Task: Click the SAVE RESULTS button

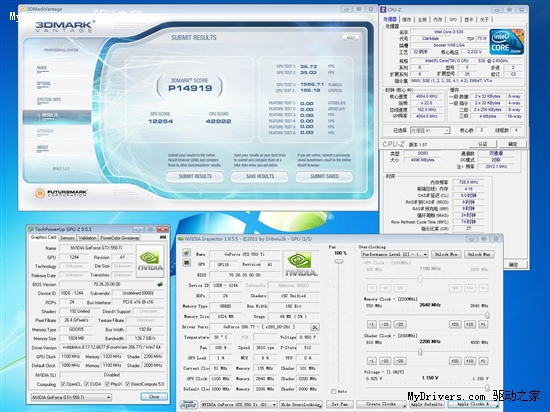Action: tap(260, 176)
